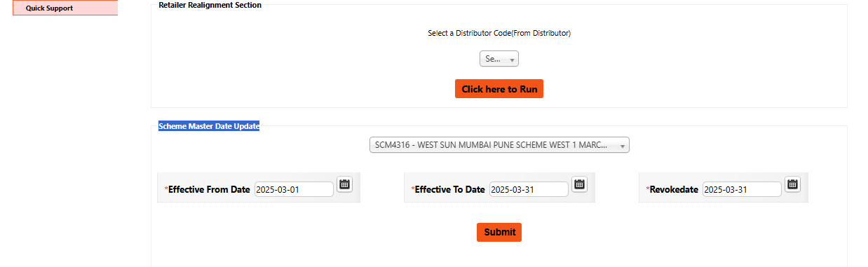Submit the scheme date update

tap(499, 232)
